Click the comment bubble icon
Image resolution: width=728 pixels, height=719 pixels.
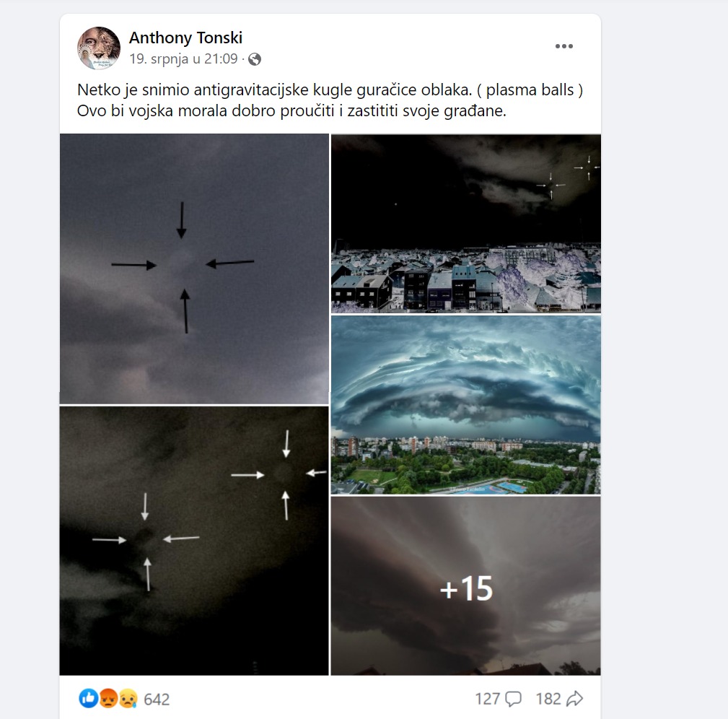click(513, 699)
